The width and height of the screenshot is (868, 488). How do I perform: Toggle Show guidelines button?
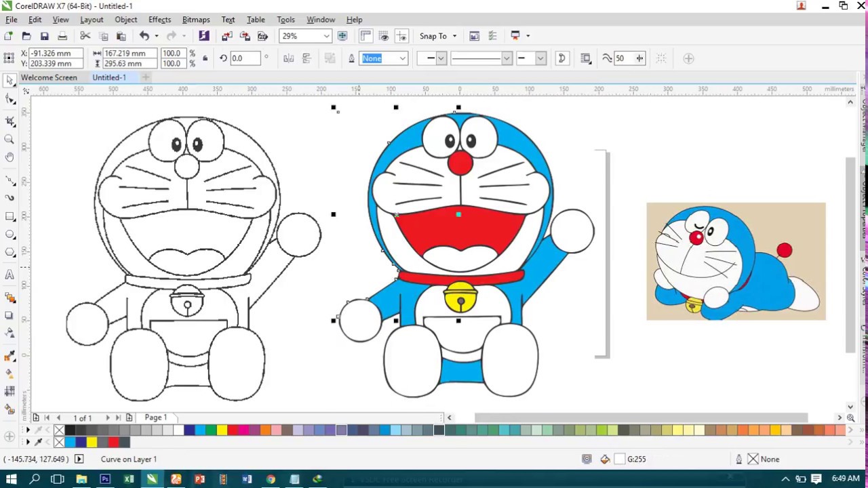pos(401,36)
